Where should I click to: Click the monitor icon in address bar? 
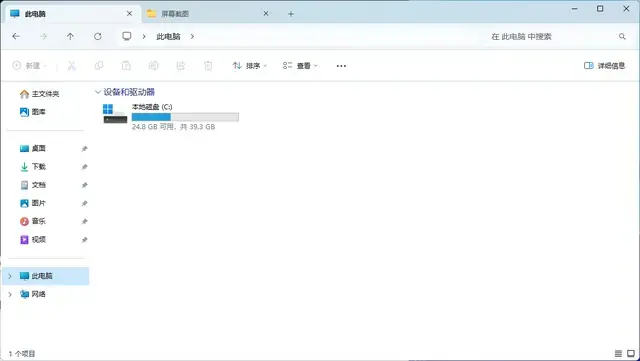point(127,36)
